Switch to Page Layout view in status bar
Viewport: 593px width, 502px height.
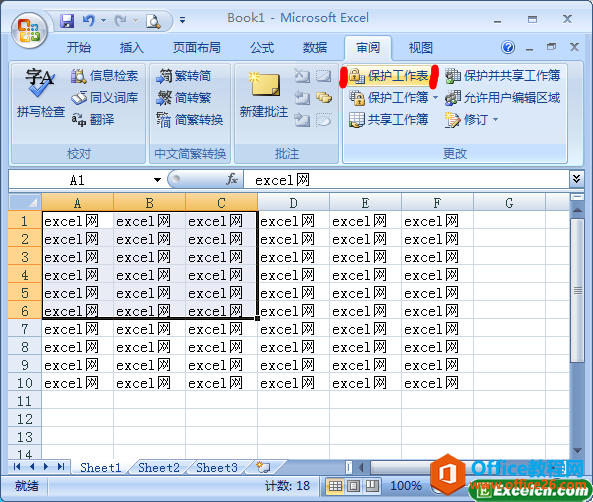click(x=354, y=486)
